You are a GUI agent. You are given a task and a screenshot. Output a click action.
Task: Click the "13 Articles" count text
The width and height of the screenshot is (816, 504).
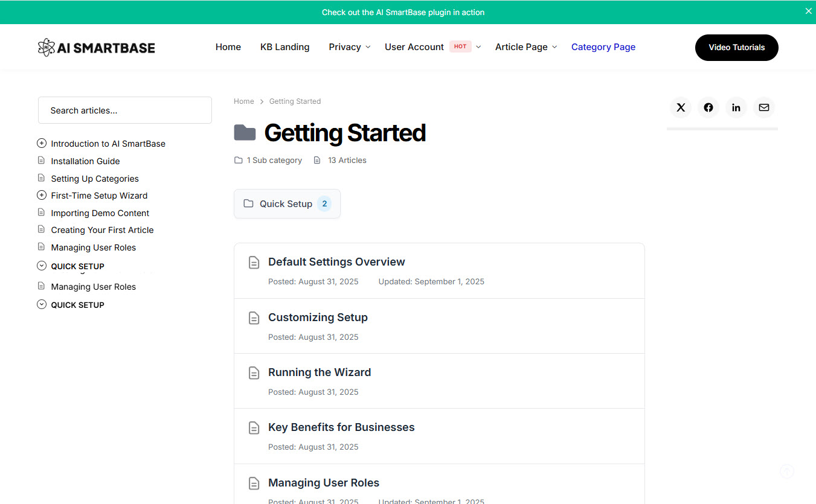point(347,161)
